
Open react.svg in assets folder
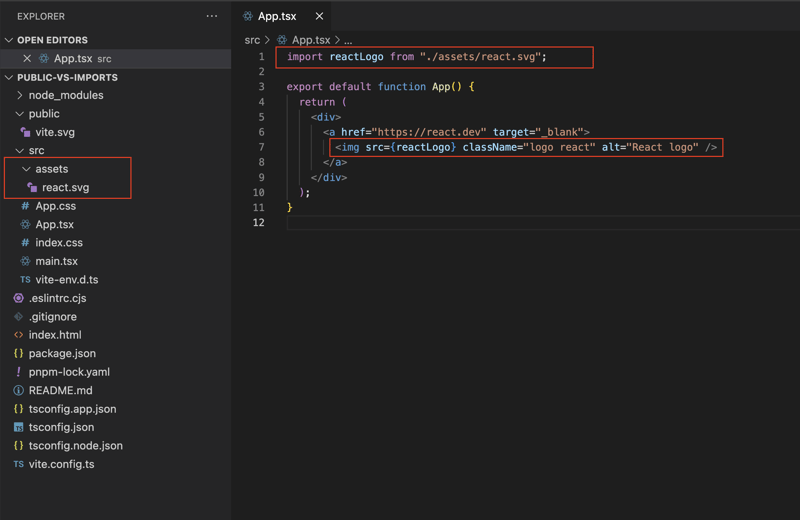(x=65, y=187)
